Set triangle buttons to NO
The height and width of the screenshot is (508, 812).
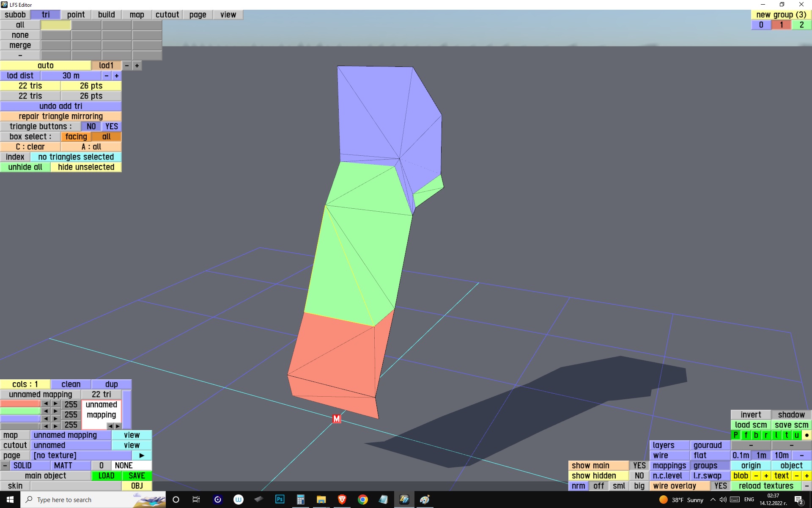coord(91,127)
